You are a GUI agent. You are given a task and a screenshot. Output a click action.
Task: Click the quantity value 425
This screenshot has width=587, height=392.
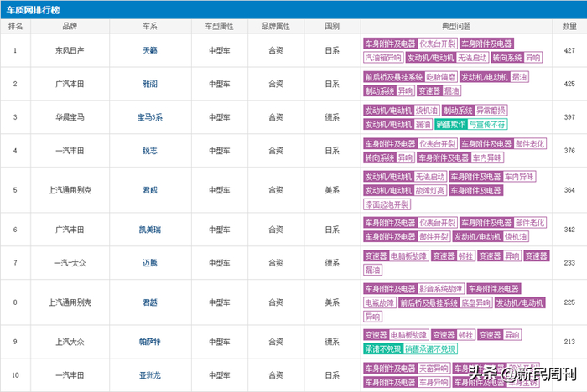tap(569, 84)
